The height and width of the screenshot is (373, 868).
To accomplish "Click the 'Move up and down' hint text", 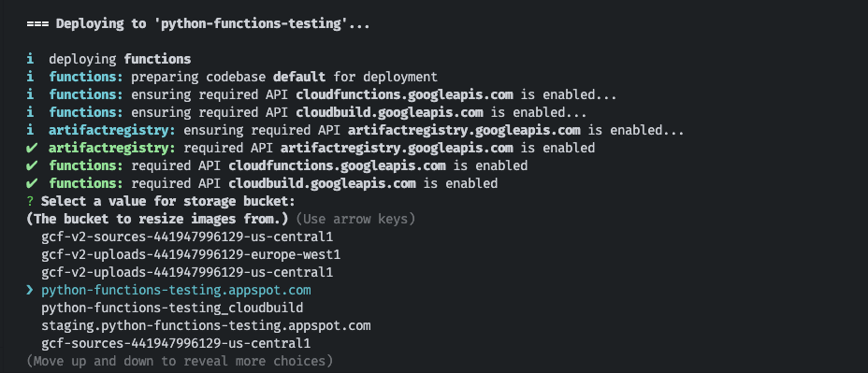I will point(180,361).
